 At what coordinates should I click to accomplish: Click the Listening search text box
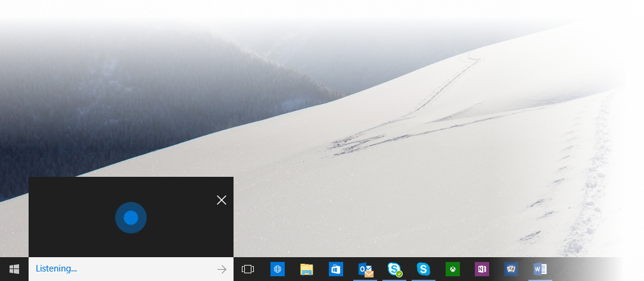[119, 269]
